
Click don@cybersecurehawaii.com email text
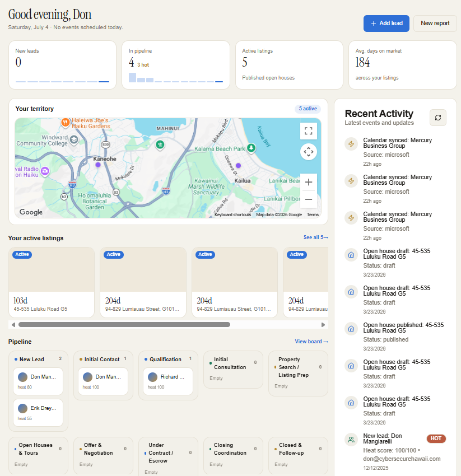coord(402,459)
